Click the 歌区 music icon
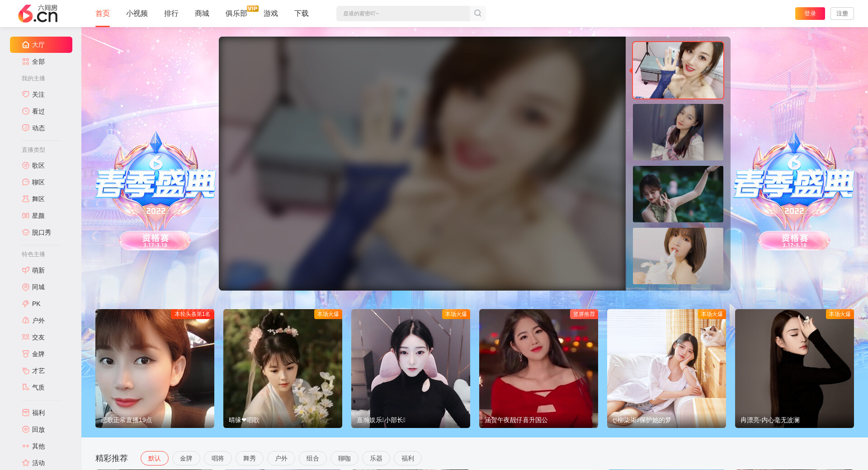Image resolution: width=868 pixels, height=470 pixels. pyautogui.click(x=26, y=165)
